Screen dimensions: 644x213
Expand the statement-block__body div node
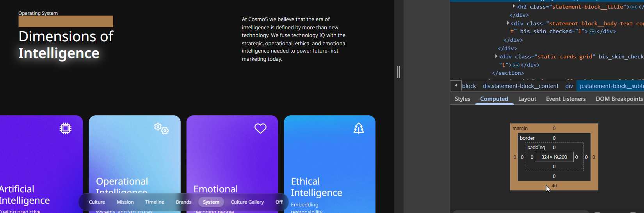508,23
